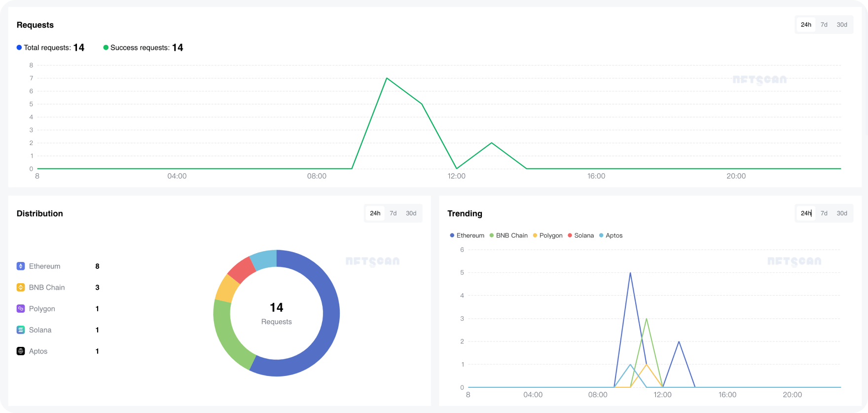
Task: Toggle BNB Chain series in Trending legend
Action: coord(508,235)
